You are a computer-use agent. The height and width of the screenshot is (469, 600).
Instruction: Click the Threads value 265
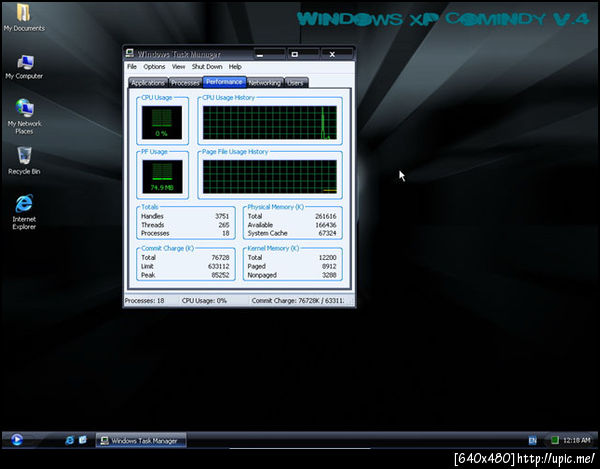click(x=224, y=225)
